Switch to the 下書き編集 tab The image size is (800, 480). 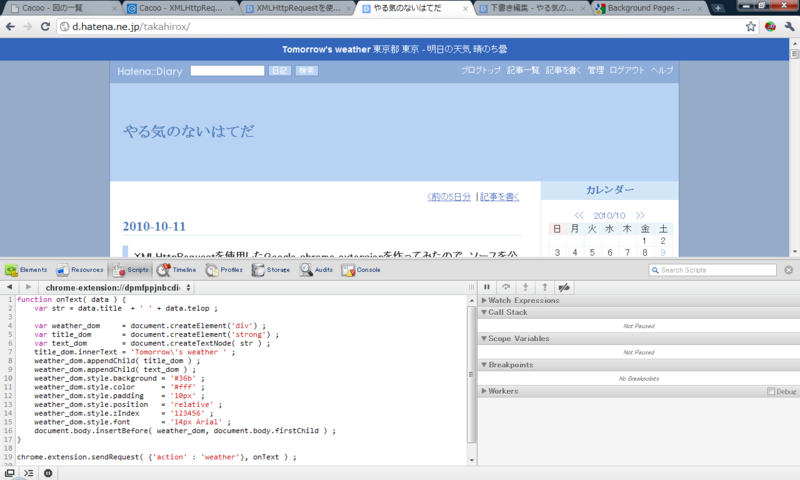coord(532,8)
